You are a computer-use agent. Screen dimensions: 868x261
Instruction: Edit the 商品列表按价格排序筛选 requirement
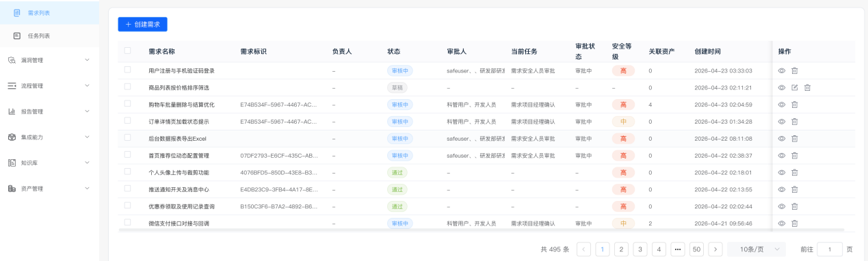coord(794,87)
